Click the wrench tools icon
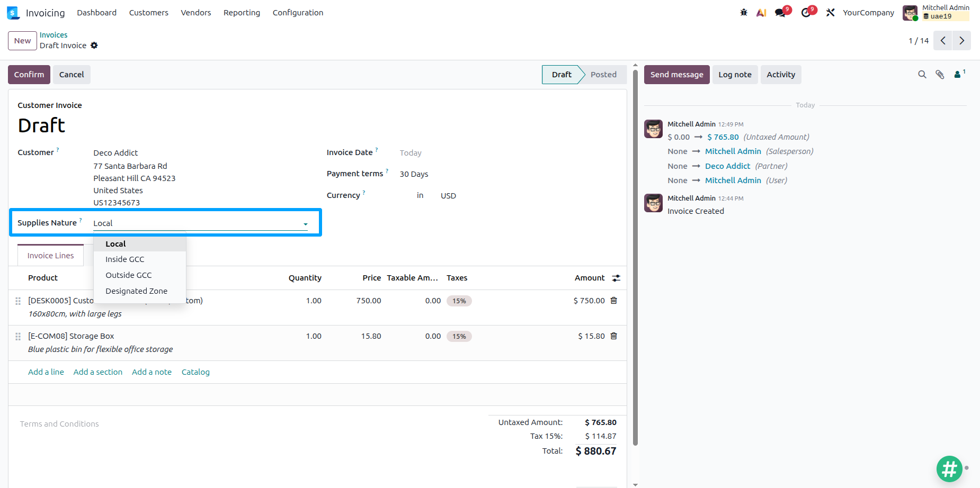The width and height of the screenshot is (980, 488). pos(830,13)
